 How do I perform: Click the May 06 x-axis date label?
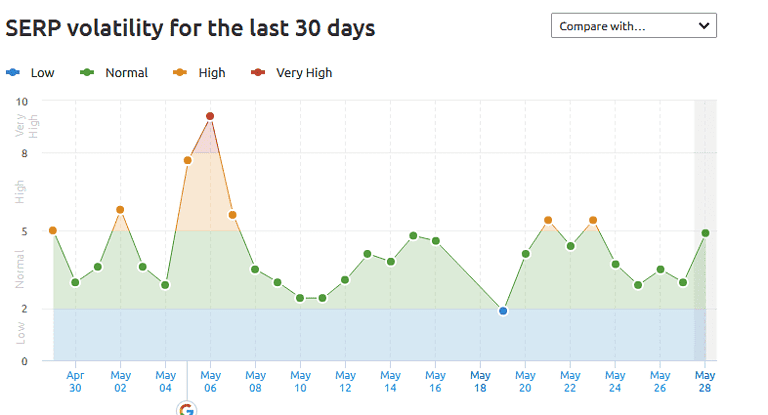[x=210, y=381]
